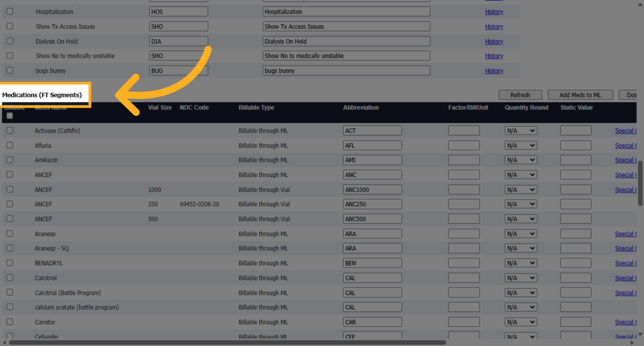The image size is (644, 346).
Task: Expand Quantity Round dropdown for calcium acetate
Action: 521,307
